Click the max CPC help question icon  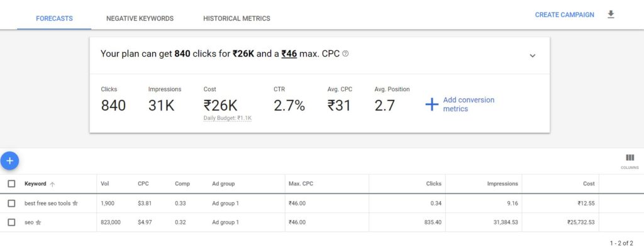point(345,54)
